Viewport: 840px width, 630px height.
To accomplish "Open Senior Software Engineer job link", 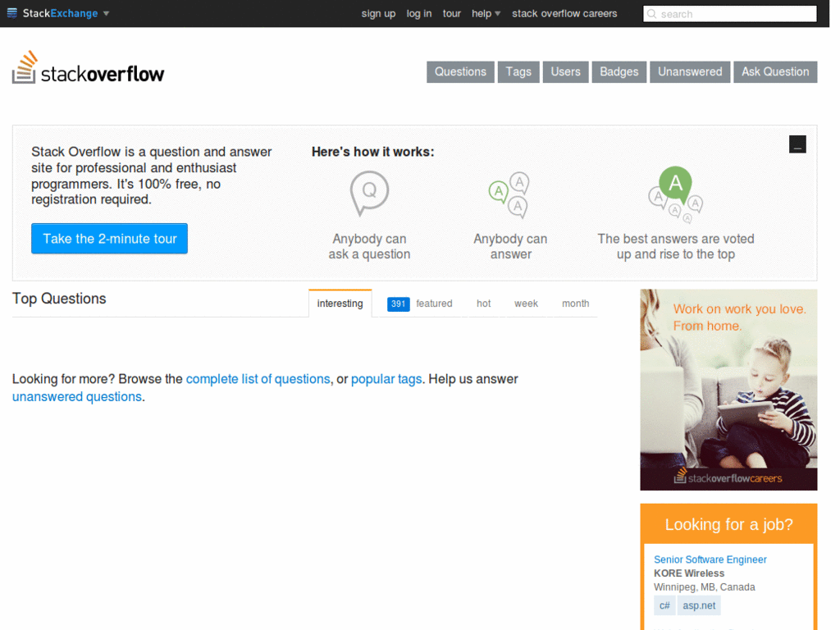I will click(x=710, y=559).
